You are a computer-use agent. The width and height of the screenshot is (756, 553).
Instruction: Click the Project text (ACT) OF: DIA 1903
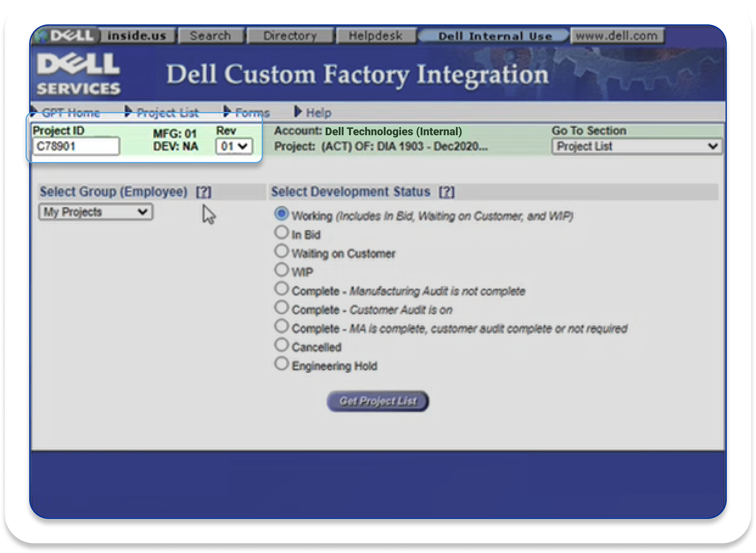tap(405, 146)
